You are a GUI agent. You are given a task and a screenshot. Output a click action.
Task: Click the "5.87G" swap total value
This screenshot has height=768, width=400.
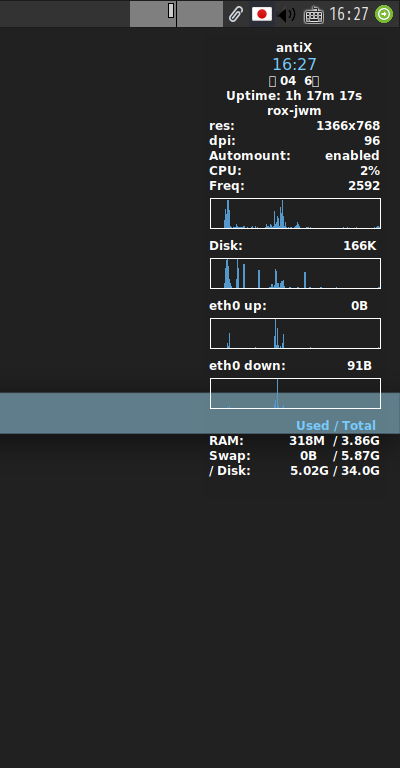360,456
